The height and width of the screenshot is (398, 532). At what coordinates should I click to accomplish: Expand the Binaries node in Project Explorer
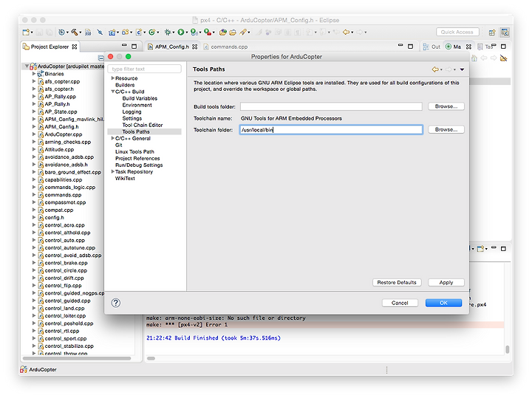pyautogui.click(x=33, y=74)
